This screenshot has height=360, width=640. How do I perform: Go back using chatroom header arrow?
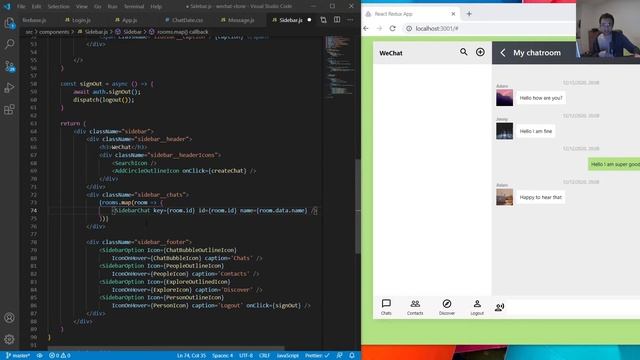tap(503, 53)
